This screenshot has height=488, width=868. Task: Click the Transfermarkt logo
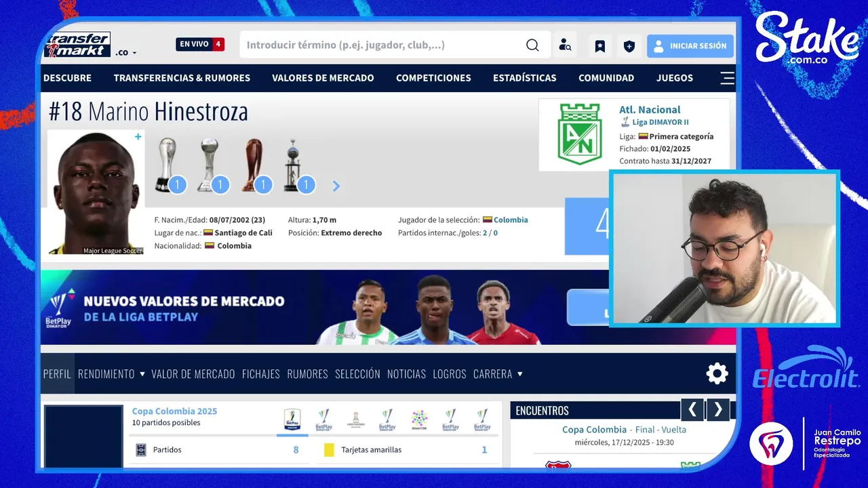77,45
